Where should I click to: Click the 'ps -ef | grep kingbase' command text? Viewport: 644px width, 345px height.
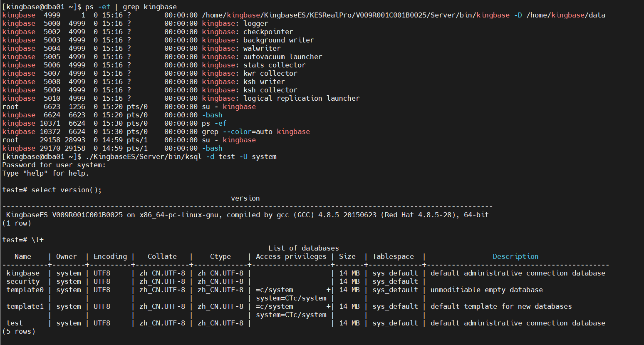131,7
